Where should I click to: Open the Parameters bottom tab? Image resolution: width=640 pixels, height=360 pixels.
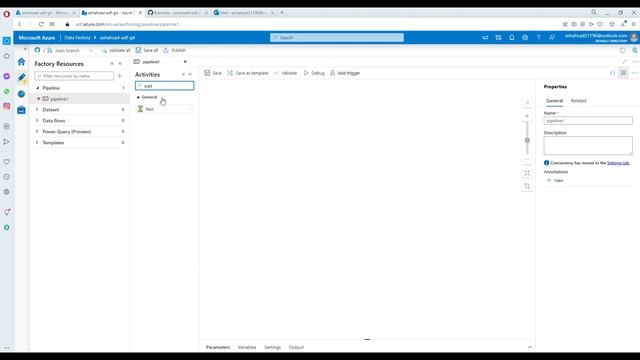click(218, 347)
